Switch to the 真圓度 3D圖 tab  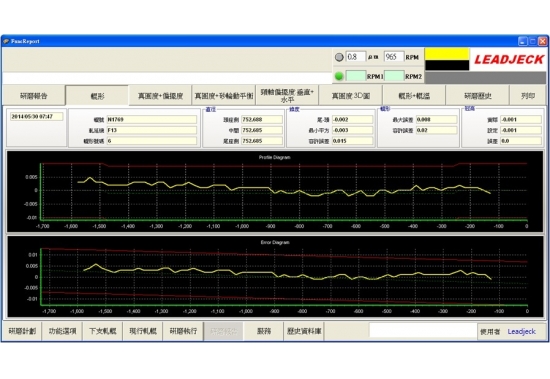(351, 95)
